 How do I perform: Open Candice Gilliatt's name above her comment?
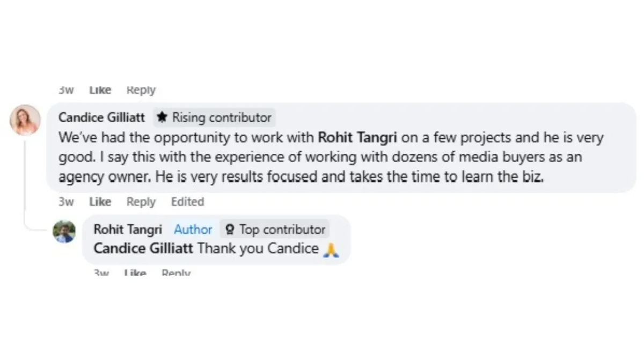coord(101,117)
